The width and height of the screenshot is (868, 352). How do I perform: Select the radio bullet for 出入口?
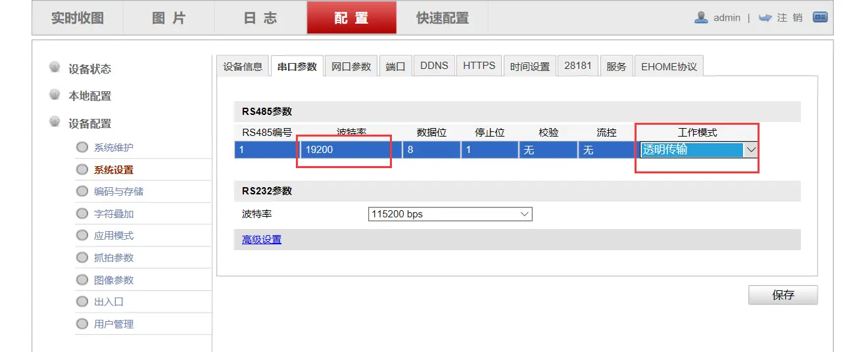[x=82, y=301]
